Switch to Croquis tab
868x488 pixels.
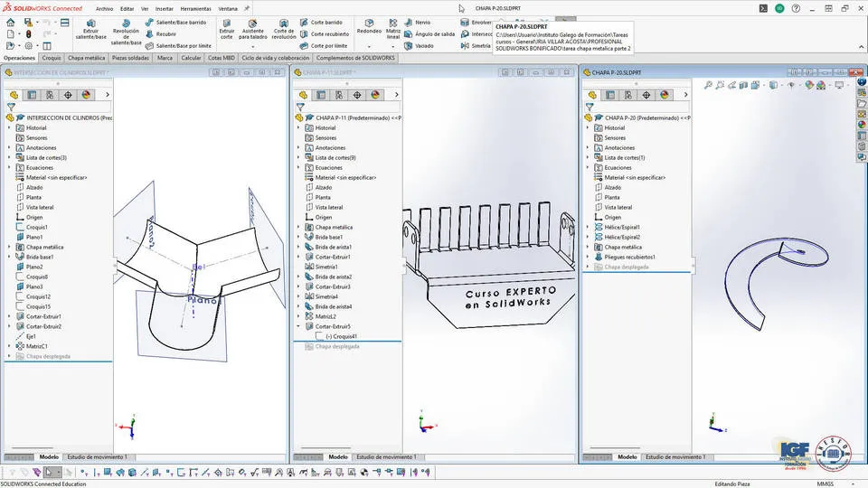(52, 58)
